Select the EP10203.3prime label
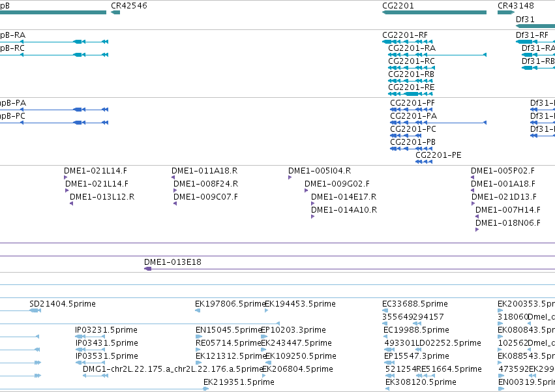Screen dimensions: 555x392 tap(293, 330)
